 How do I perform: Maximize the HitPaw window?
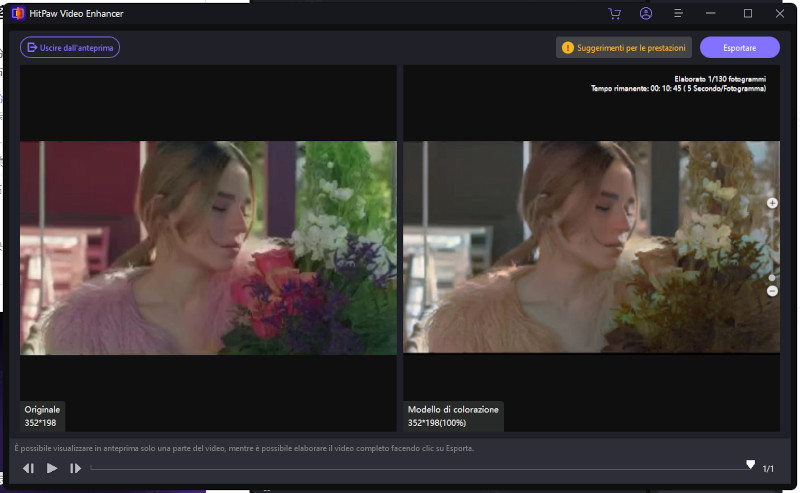click(x=747, y=14)
